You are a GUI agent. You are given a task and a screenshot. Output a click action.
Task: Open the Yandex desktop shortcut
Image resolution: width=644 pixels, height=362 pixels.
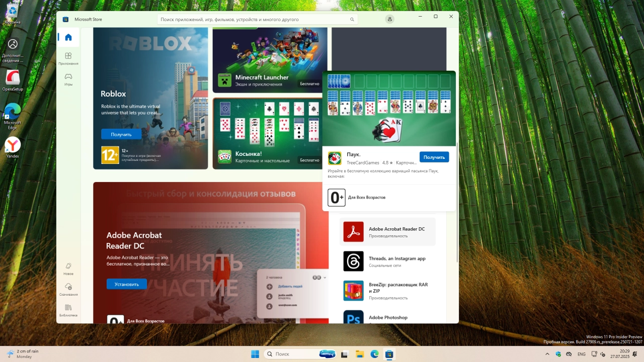pyautogui.click(x=13, y=147)
